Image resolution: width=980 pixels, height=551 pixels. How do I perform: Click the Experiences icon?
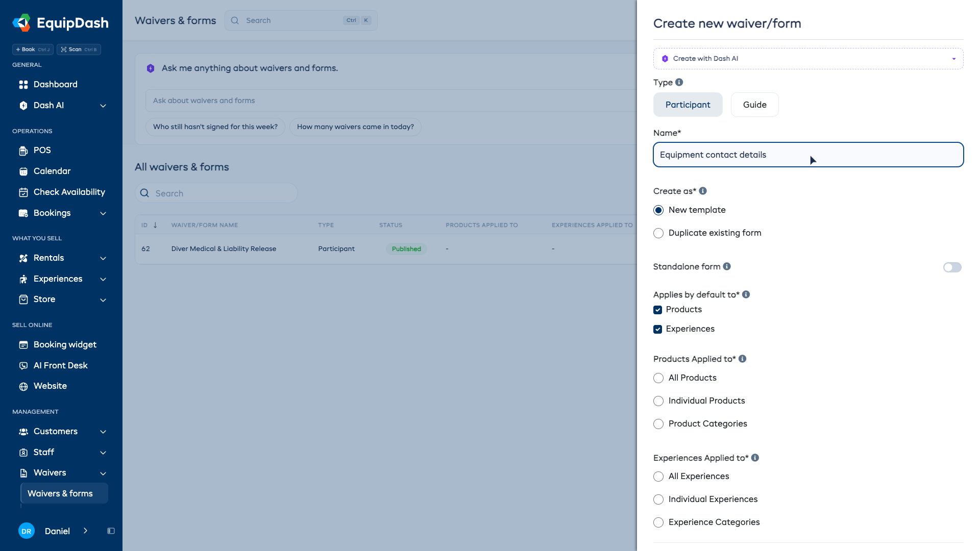pyautogui.click(x=23, y=279)
